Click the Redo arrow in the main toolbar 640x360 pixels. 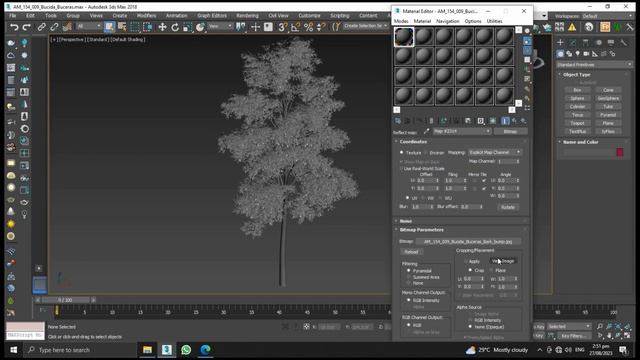point(27,27)
